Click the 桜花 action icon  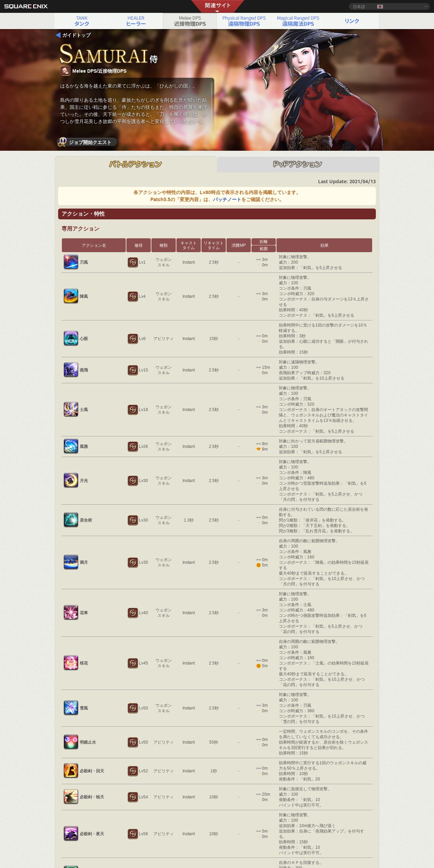click(x=71, y=663)
